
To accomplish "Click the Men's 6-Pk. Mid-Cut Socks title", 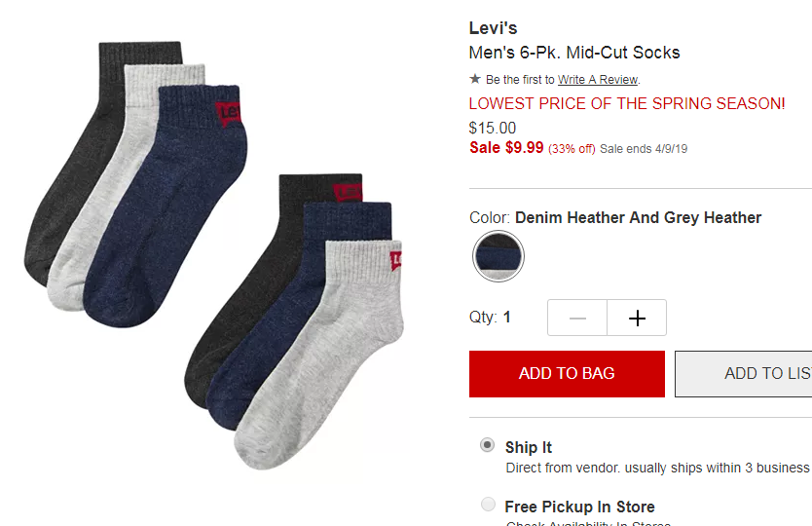I will (574, 53).
